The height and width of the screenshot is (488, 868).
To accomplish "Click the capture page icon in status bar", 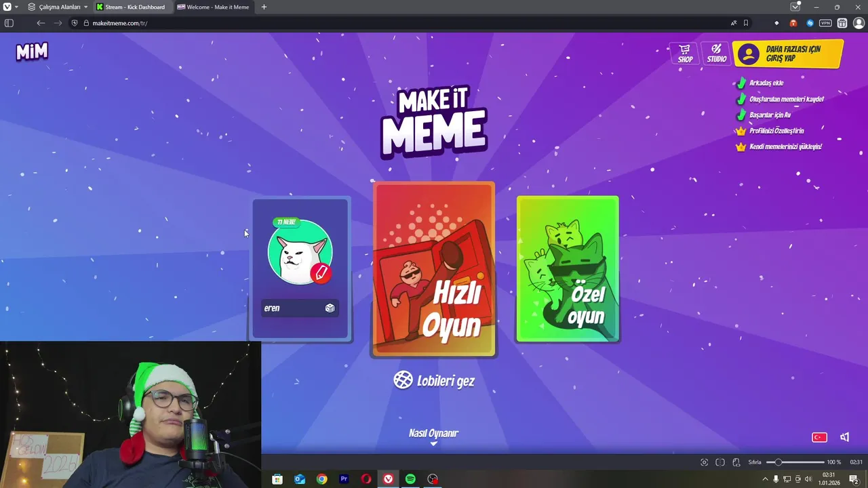I will [x=704, y=462].
